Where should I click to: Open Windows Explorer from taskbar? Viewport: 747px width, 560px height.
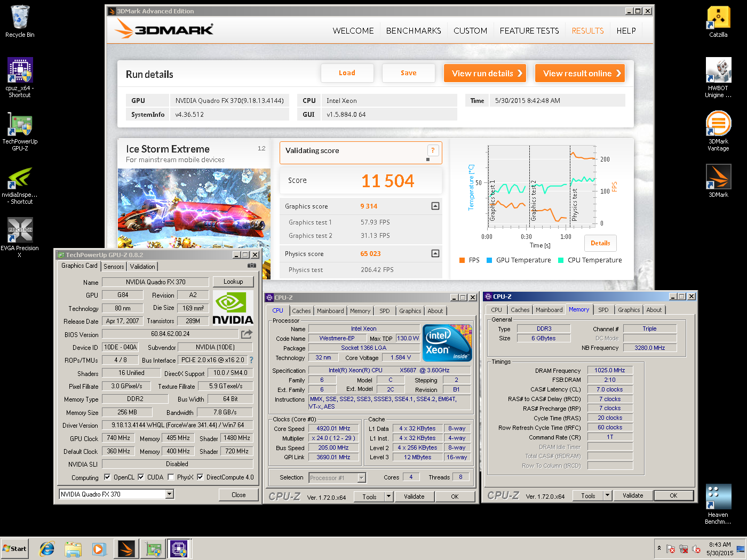coord(73,548)
